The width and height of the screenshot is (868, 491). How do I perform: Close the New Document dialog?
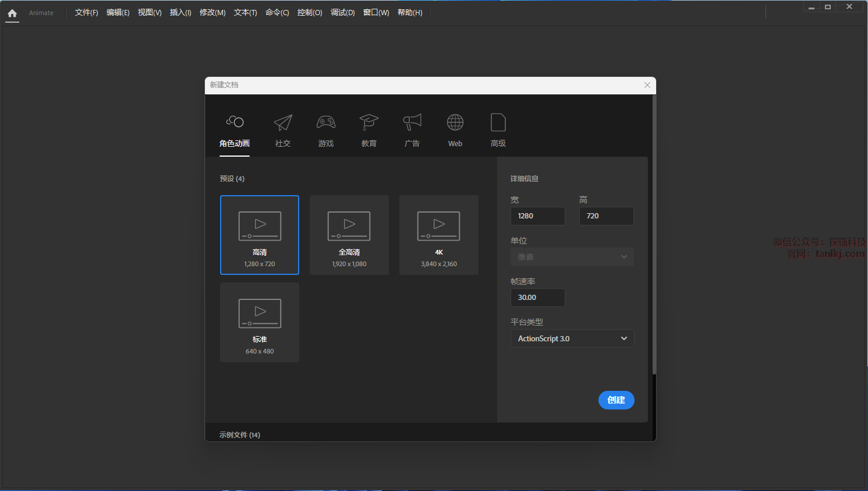pos(647,85)
